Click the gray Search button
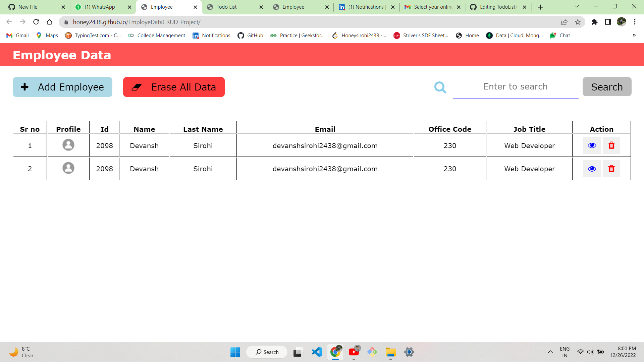644x362 pixels. pyautogui.click(x=606, y=87)
